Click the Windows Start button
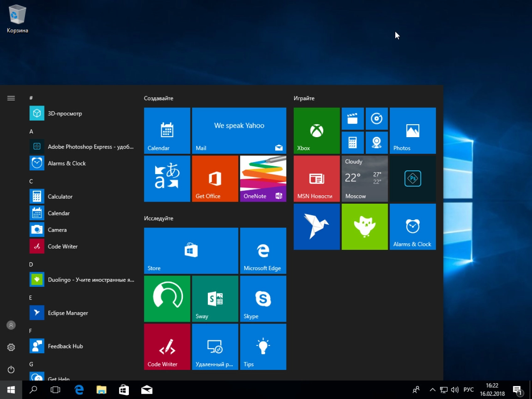The height and width of the screenshot is (399, 532). pos(11,390)
